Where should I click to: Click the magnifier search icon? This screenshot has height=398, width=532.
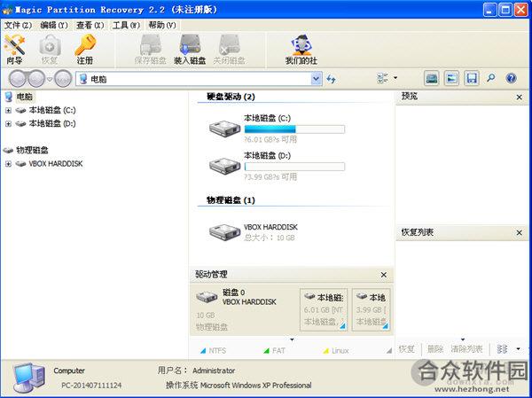[490, 78]
